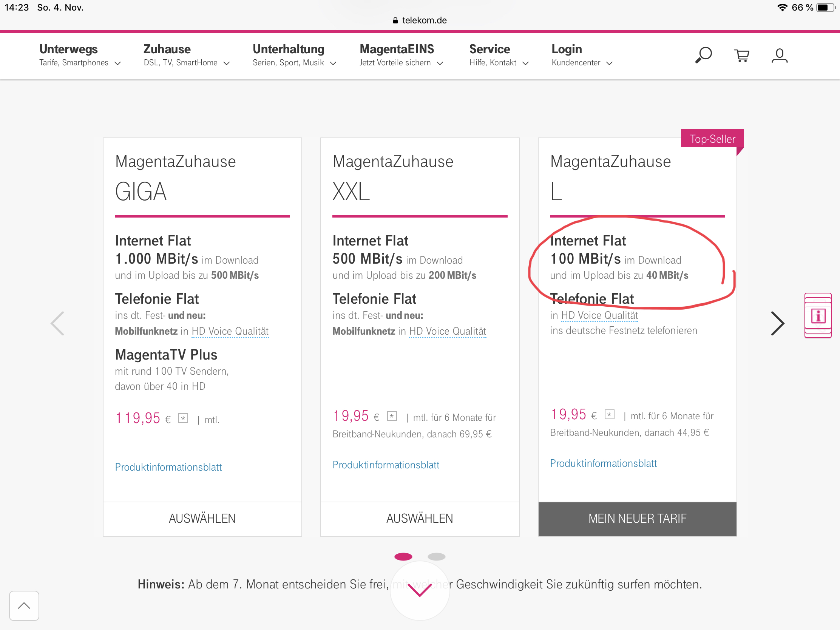The height and width of the screenshot is (630, 840).
Task: Open the search magnifier icon
Action: click(x=703, y=56)
